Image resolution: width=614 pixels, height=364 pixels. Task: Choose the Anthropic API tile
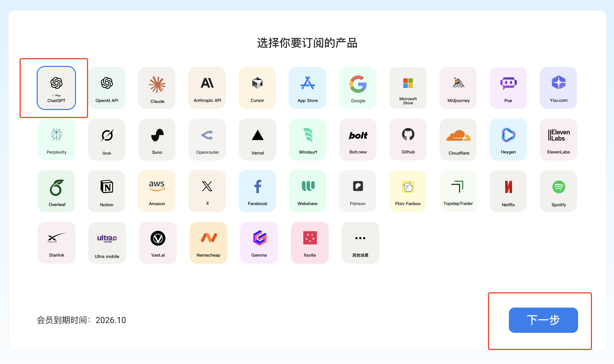pos(207,88)
